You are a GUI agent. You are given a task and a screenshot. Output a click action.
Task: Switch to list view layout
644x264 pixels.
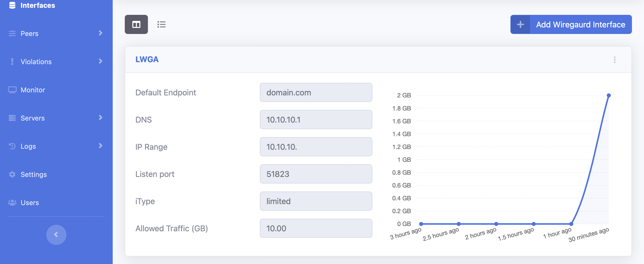point(161,24)
